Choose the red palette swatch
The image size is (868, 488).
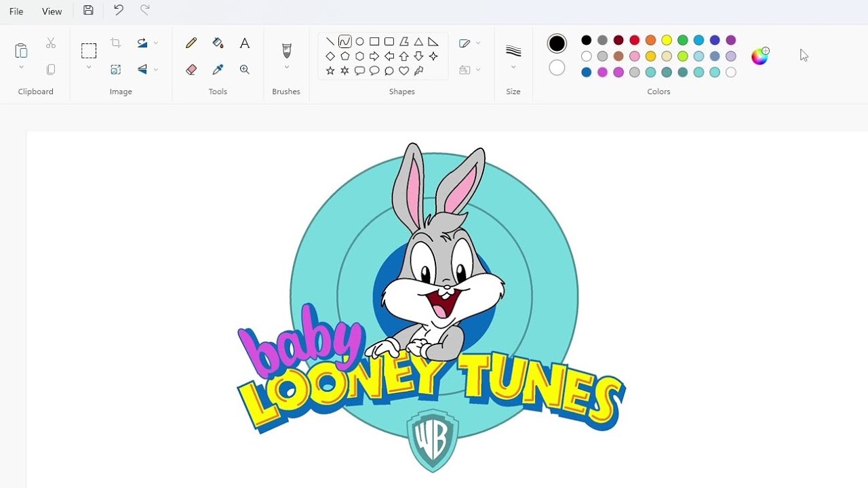635,40
